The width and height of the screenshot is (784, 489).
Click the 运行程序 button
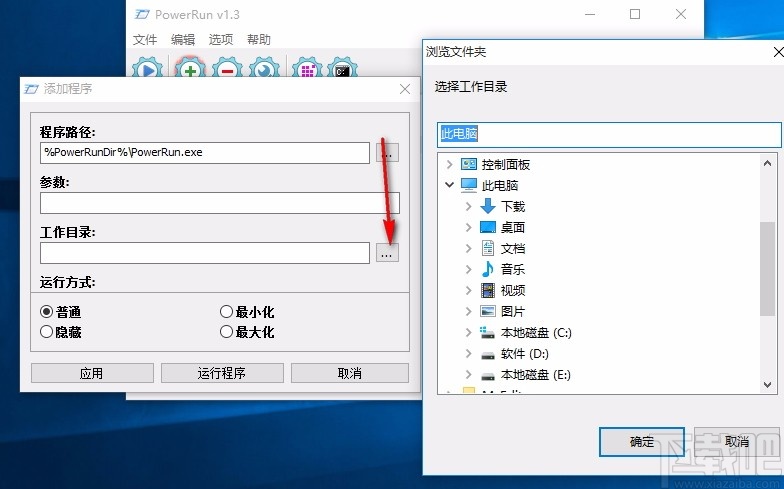(x=222, y=373)
